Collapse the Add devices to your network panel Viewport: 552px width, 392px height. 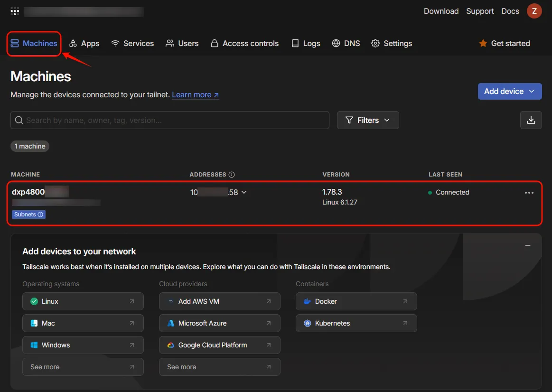527,245
